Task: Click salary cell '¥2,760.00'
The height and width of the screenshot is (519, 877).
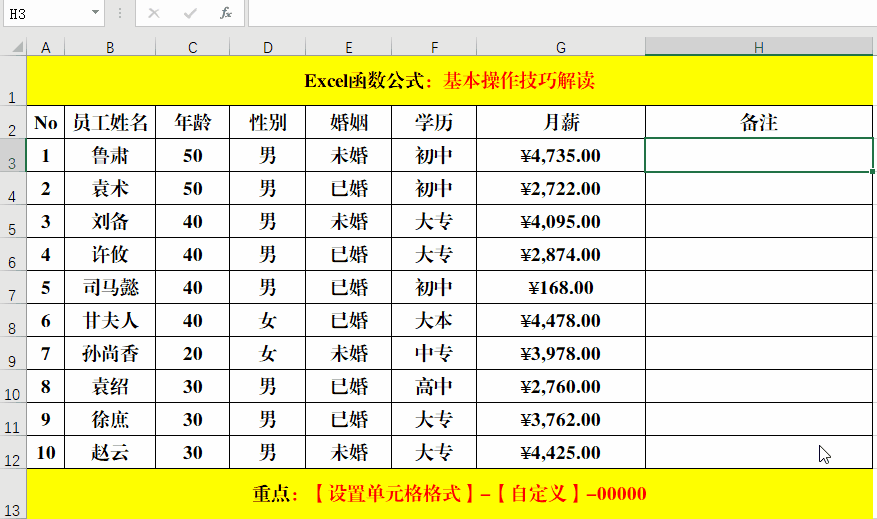Action: click(561, 386)
